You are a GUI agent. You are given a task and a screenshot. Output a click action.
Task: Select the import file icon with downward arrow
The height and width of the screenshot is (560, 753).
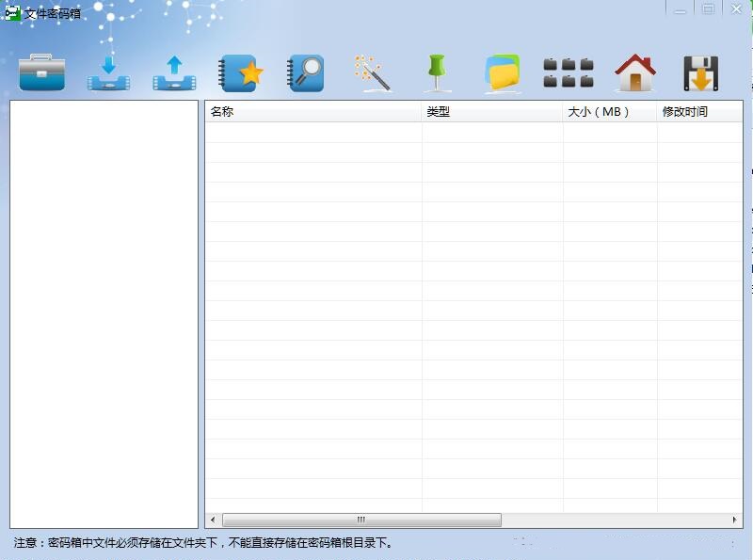click(x=108, y=72)
